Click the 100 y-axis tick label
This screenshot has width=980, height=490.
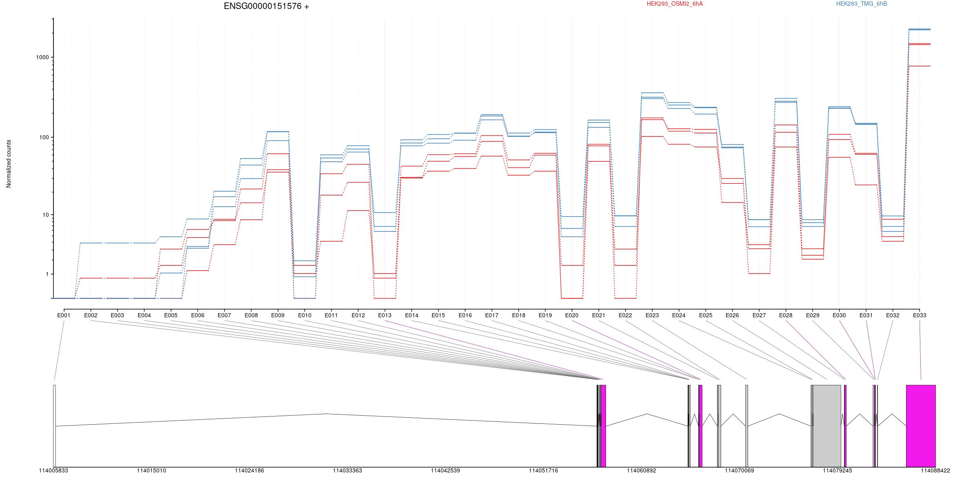44,137
